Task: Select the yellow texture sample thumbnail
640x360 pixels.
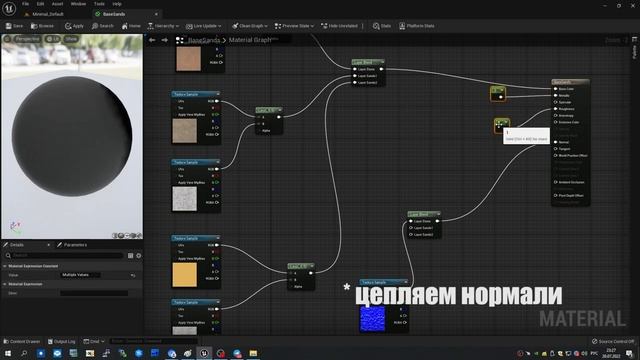Action: coord(184,275)
